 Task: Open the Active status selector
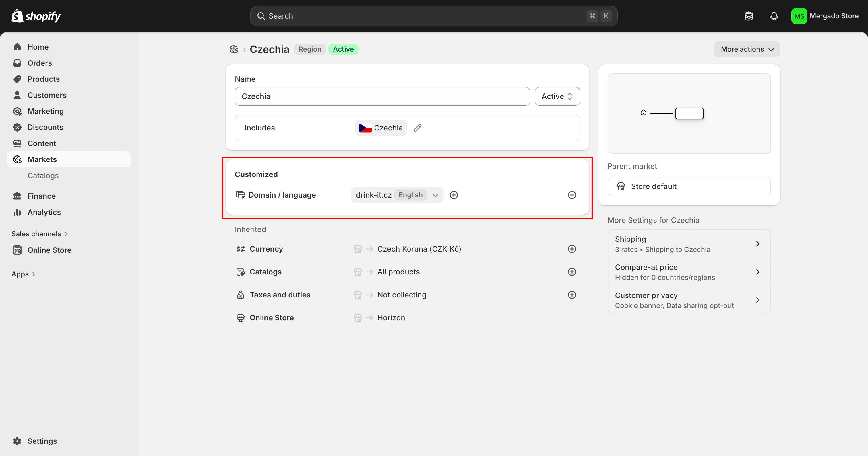[x=557, y=96]
